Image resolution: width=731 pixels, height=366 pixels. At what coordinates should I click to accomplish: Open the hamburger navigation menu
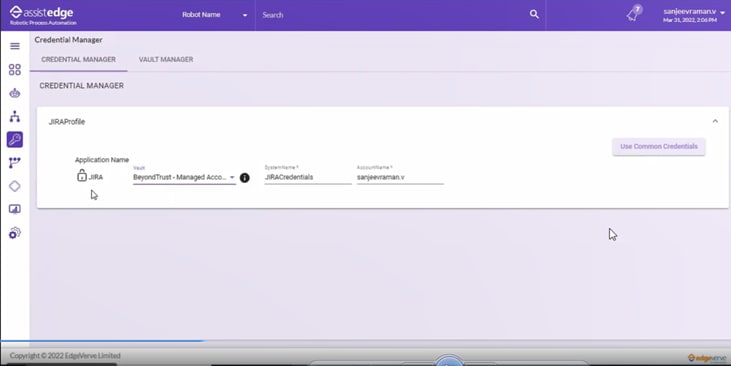(15, 46)
